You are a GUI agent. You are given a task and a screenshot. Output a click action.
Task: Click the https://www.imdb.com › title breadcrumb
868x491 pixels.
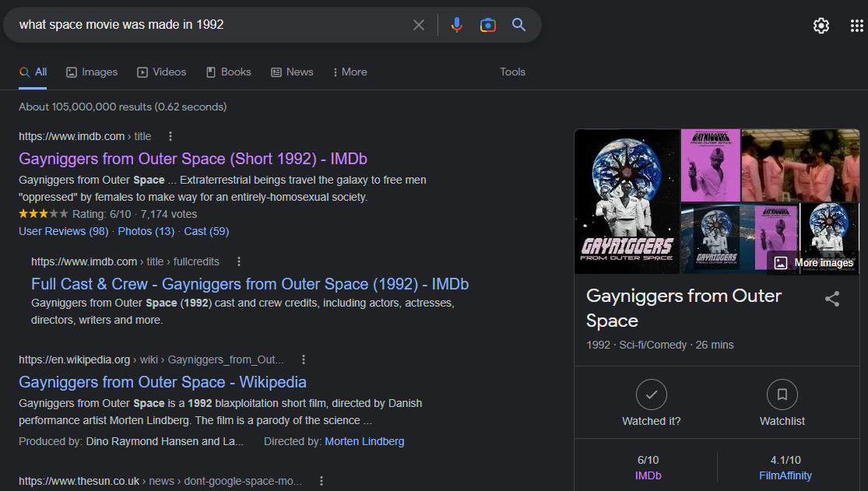point(85,136)
